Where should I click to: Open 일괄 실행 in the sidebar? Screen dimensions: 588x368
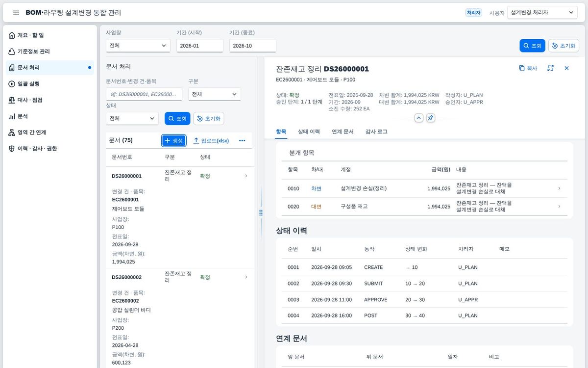click(x=49, y=84)
